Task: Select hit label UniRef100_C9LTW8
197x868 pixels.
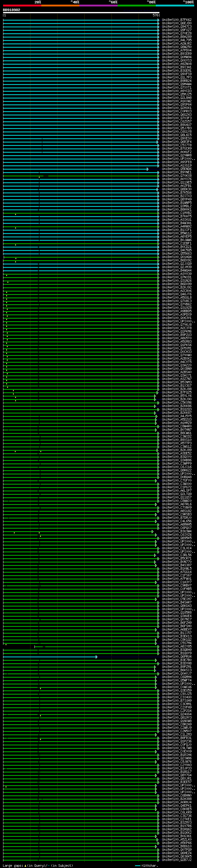Action: 176,748
